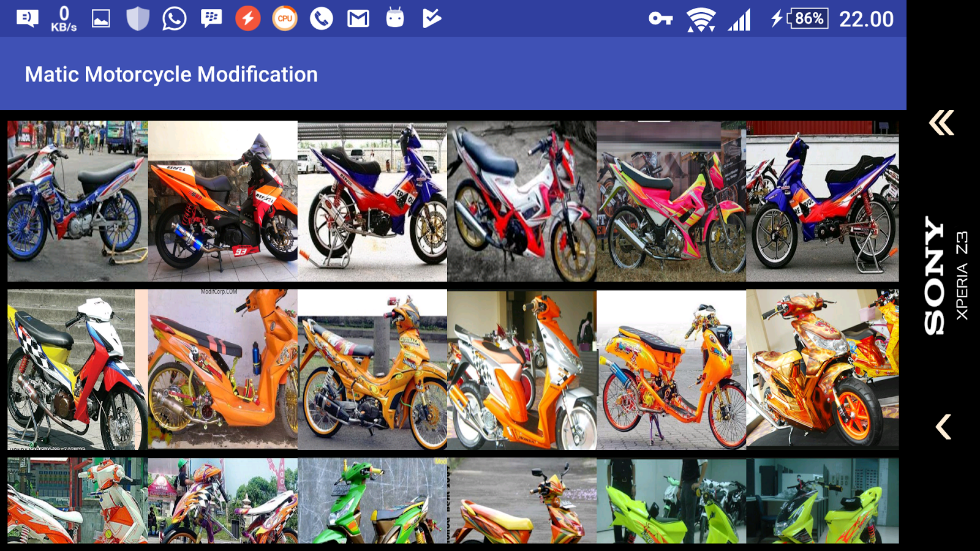The width and height of the screenshot is (980, 551).
Task: Open the scooter thumbnail with green-jacket rider
Action: [x=223, y=501]
